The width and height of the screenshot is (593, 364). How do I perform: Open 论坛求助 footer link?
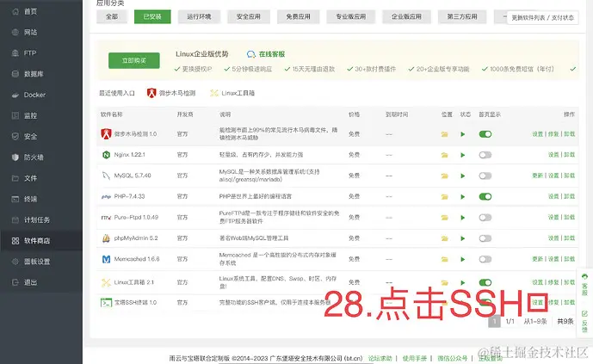380,358
